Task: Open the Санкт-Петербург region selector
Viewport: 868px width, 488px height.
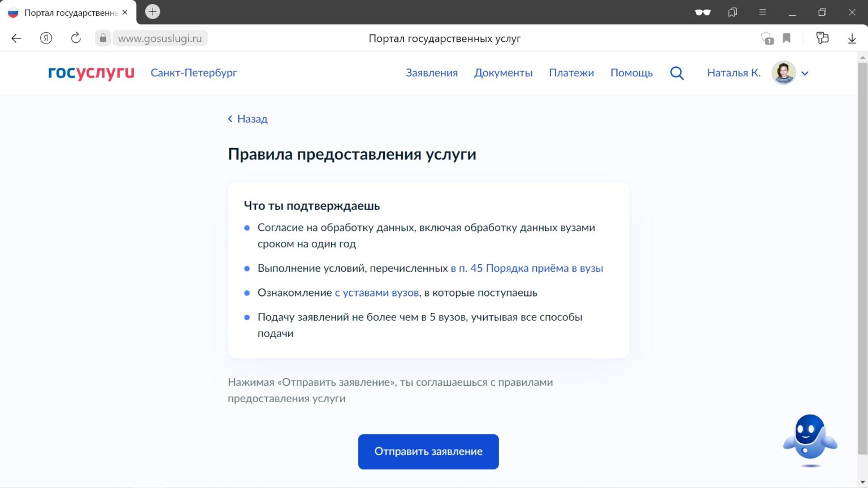Action: coord(193,73)
